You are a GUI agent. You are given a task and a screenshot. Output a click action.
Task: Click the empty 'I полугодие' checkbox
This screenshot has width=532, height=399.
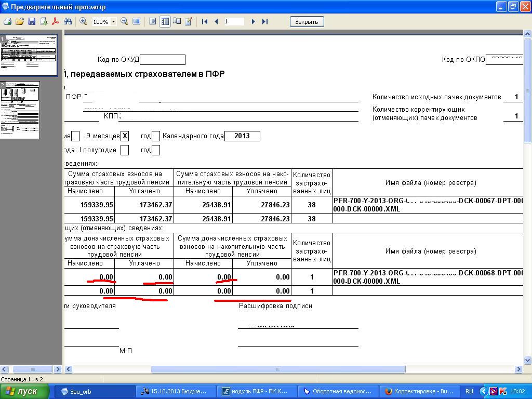pyautogui.click(x=125, y=150)
